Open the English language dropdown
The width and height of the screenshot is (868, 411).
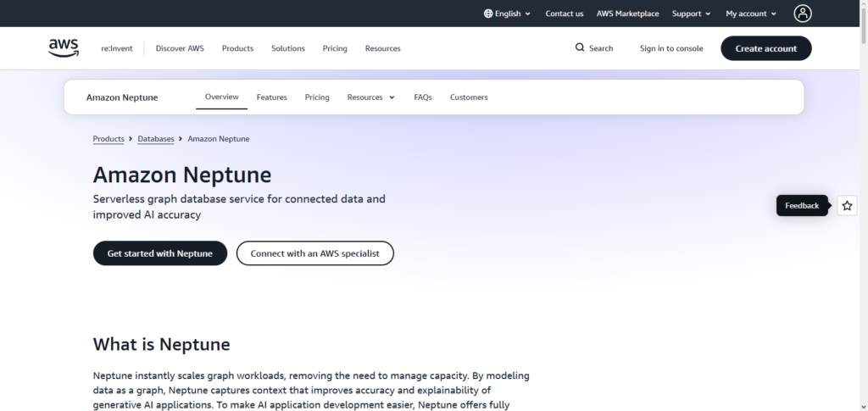pyautogui.click(x=508, y=14)
